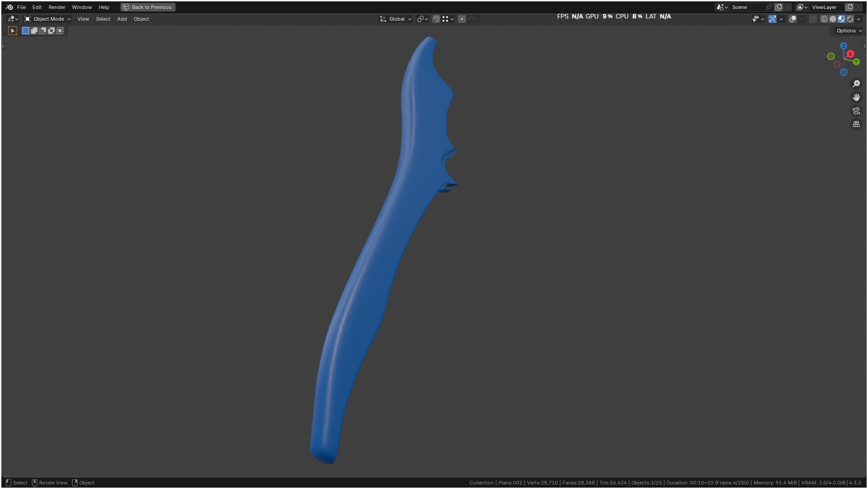
Task: Click the pan view hand icon
Action: point(856,97)
